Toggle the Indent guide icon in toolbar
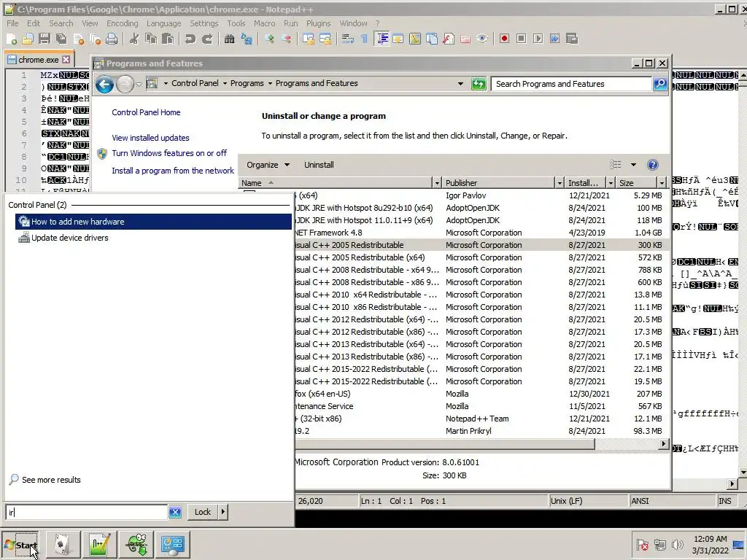Image resolution: width=747 pixels, height=560 pixels. click(382, 39)
